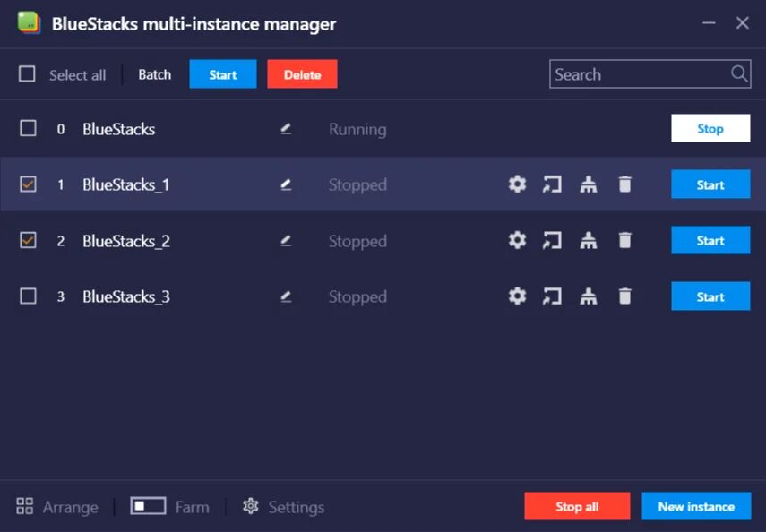Click the Select all label
Screen dimensions: 766x532
pos(77,74)
